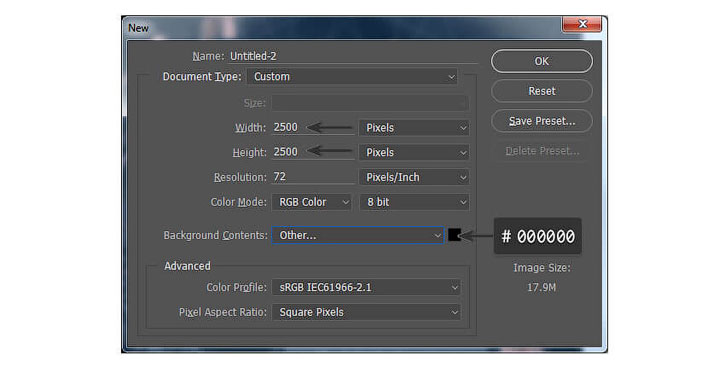Open the Background Contents dropdown
725x367 pixels.
[x=358, y=235]
